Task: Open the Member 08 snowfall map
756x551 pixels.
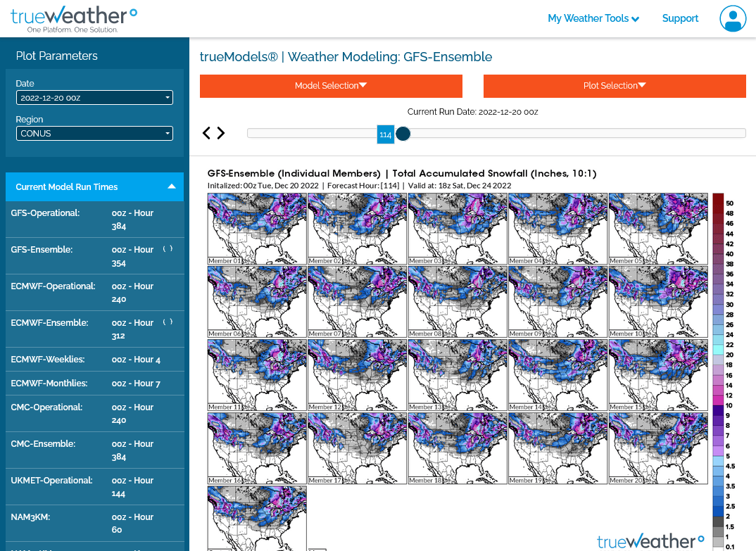Action: tap(458, 302)
